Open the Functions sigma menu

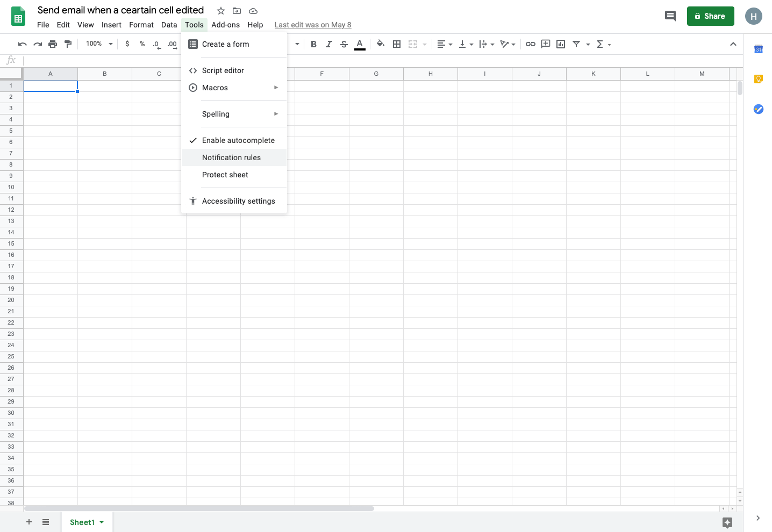coord(603,44)
